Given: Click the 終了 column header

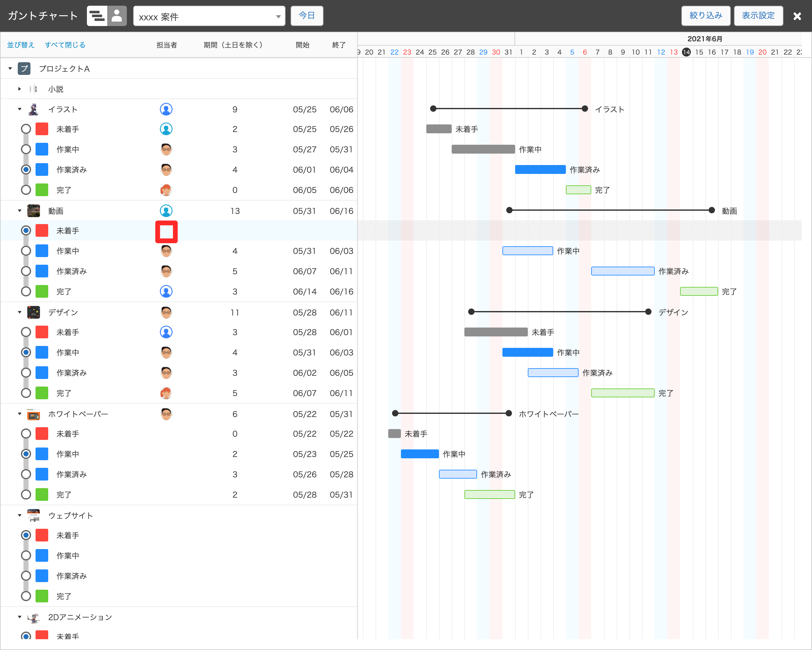Looking at the screenshot, I should [x=339, y=45].
